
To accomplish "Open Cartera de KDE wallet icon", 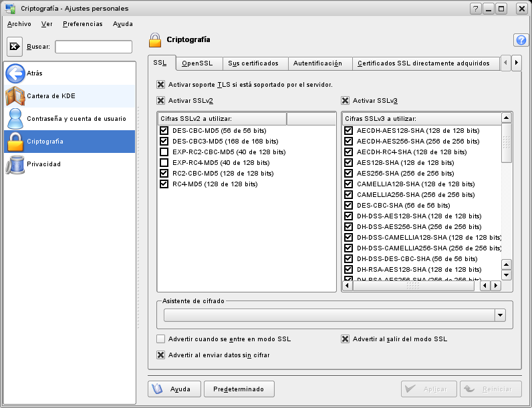I will [15, 96].
